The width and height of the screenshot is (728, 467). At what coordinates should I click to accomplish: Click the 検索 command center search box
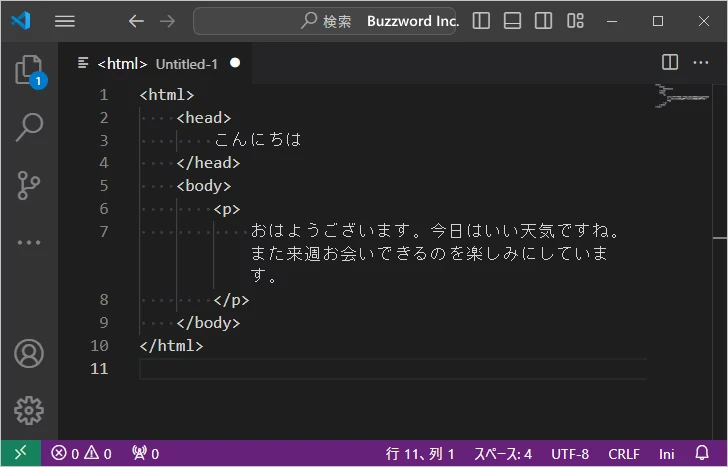325,21
